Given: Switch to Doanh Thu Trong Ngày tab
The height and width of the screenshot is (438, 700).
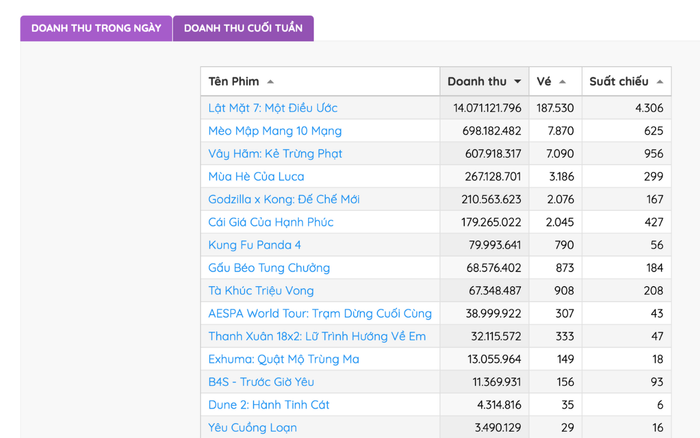Looking at the screenshot, I should [x=96, y=28].
